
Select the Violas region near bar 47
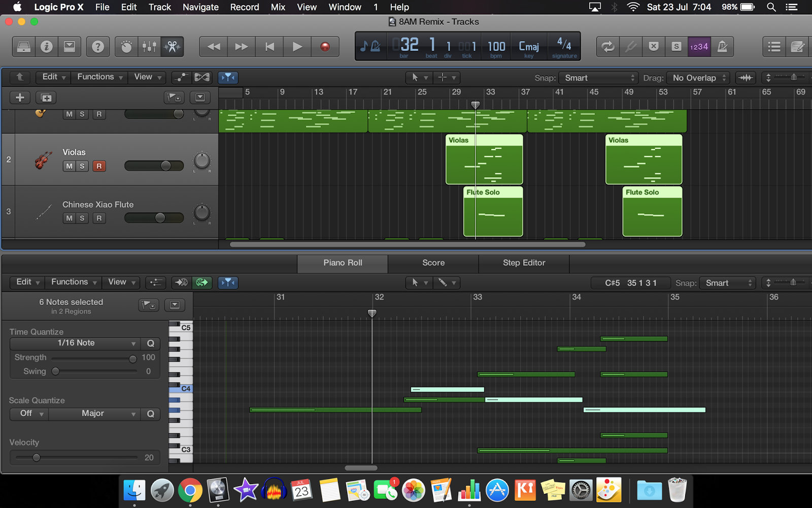click(644, 159)
